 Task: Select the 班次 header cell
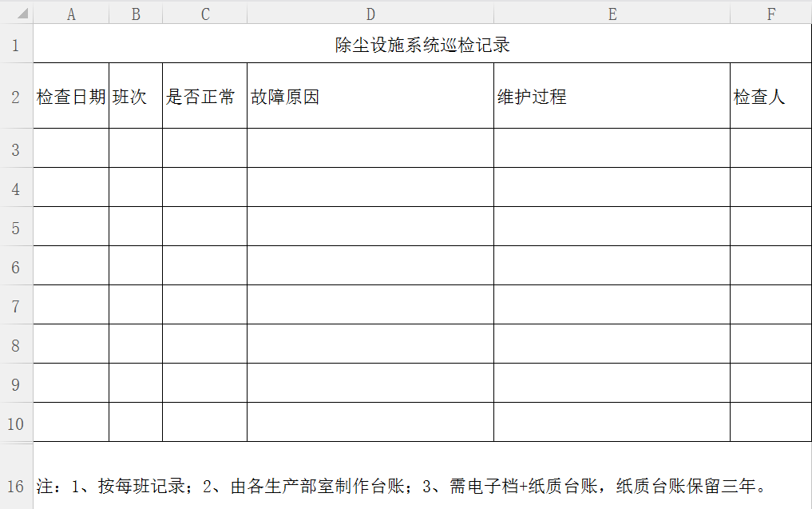[x=136, y=97]
